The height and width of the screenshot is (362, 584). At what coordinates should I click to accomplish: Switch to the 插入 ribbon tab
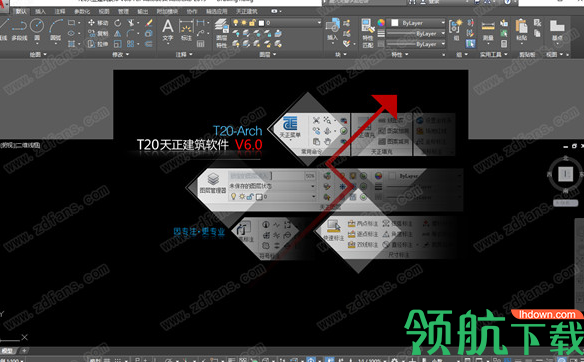click(40, 12)
